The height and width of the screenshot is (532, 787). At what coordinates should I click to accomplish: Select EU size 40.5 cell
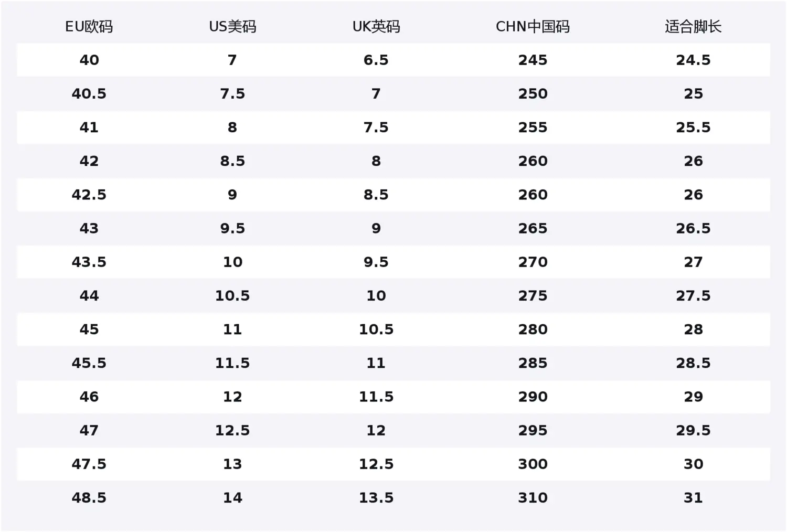(x=89, y=94)
